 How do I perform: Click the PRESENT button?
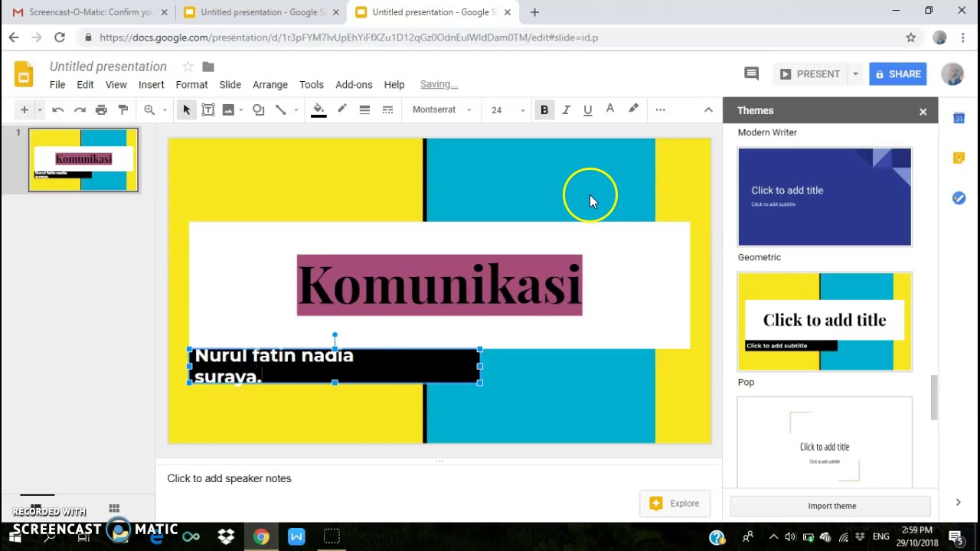click(810, 74)
